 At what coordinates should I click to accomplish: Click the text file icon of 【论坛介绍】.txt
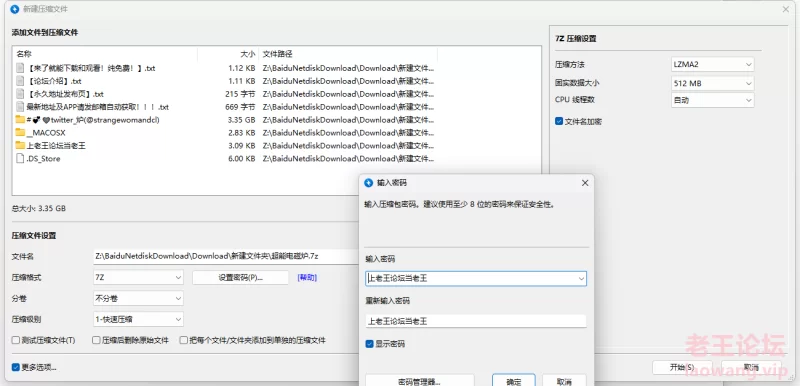[x=20, y=81]
